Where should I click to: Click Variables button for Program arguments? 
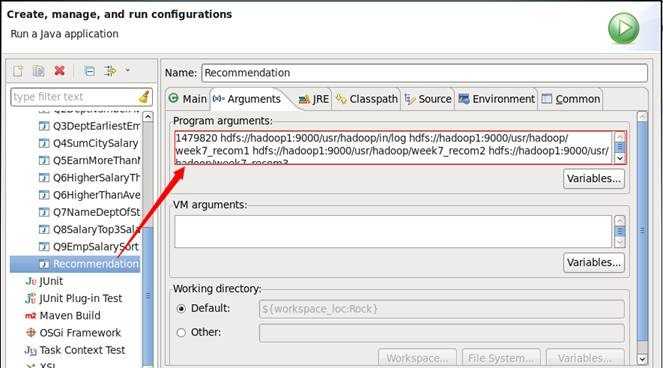click(594, 179)
